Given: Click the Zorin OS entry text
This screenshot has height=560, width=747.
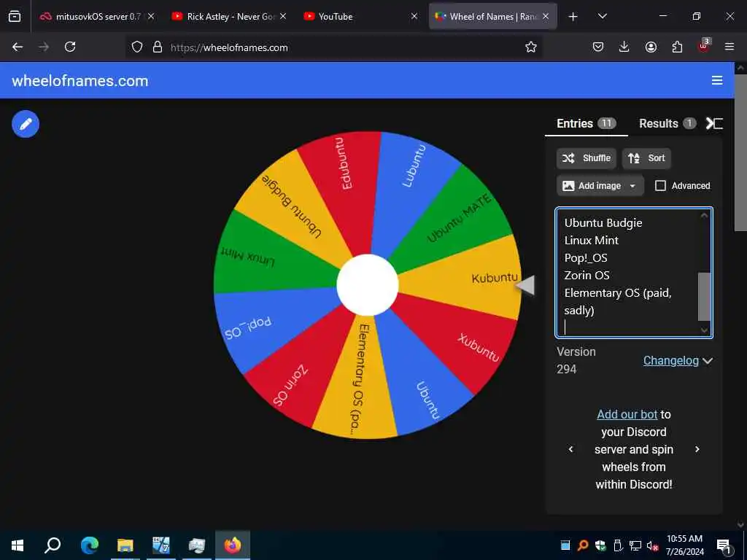Looking at the screenshot, I should point(587,275).
